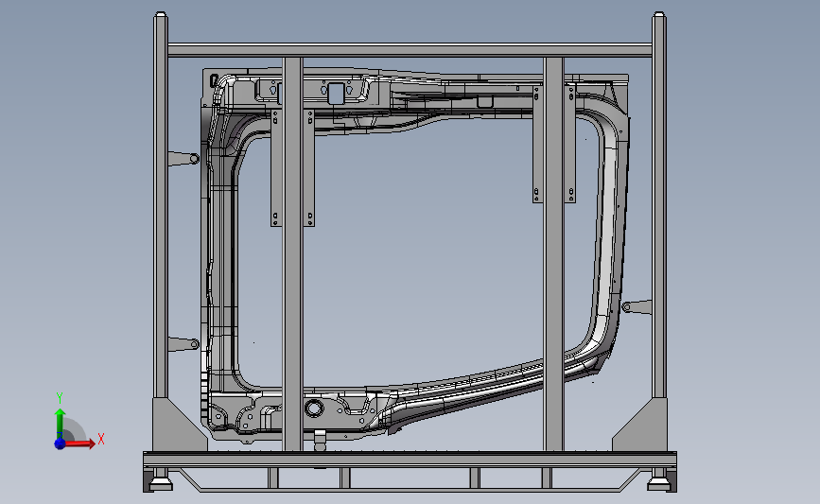Select the top horizontal rack crossbar
The width and height of the screenshot is (820, 504).
point(410,51)
